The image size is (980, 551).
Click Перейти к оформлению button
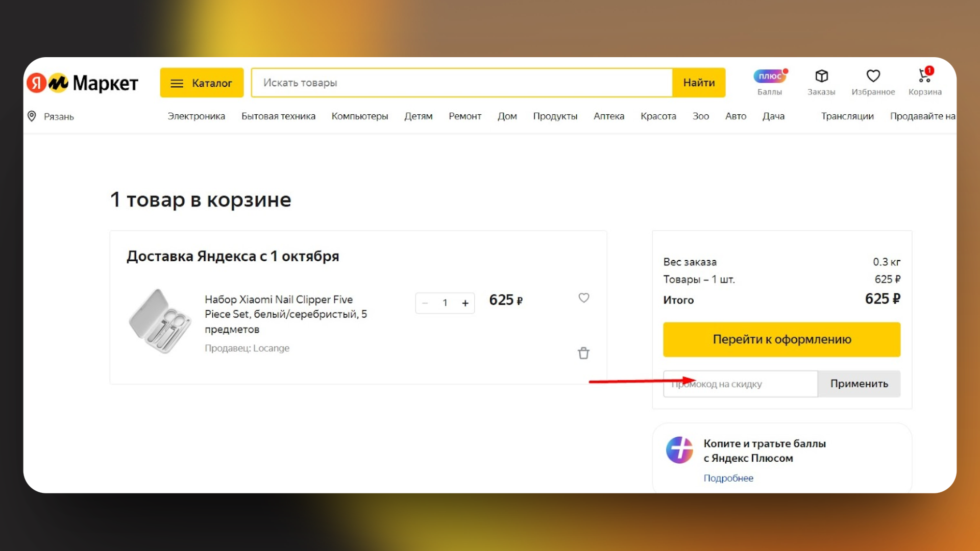pyautogui.click(x=781, y=339)
